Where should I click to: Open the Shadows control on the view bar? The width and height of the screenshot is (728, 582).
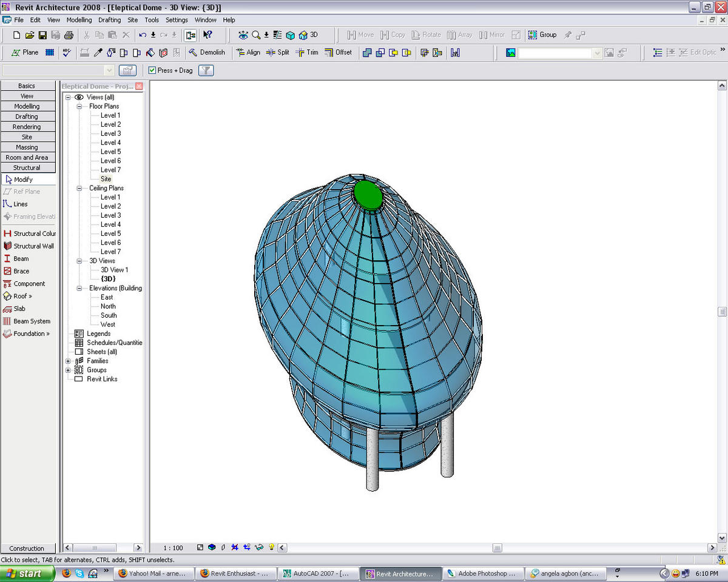[223, 547]
